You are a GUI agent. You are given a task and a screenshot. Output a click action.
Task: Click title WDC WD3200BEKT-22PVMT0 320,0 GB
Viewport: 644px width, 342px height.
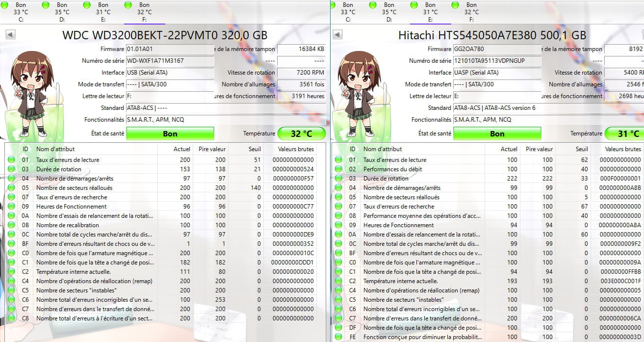coord(165,35)
